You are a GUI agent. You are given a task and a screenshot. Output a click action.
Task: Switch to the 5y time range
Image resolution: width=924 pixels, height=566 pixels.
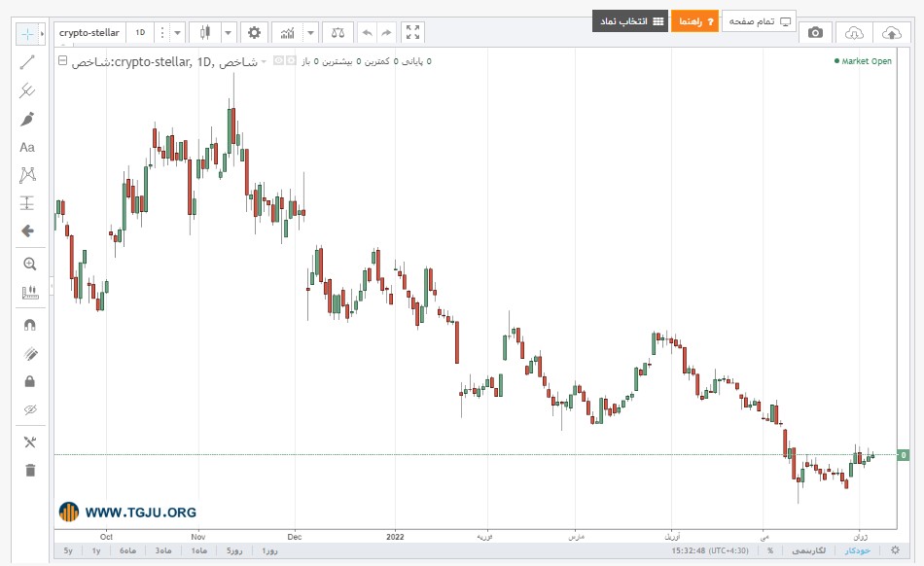click(68, 550)
